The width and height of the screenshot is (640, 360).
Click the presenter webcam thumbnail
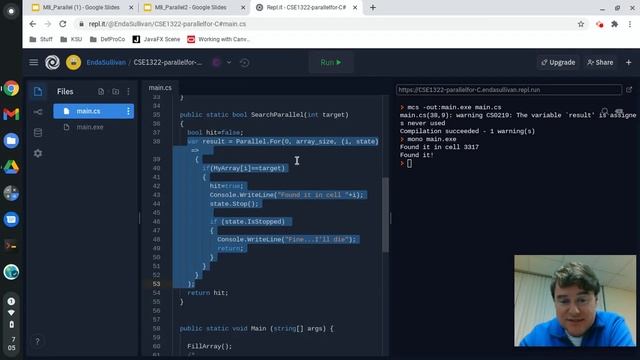coord(575,301)
